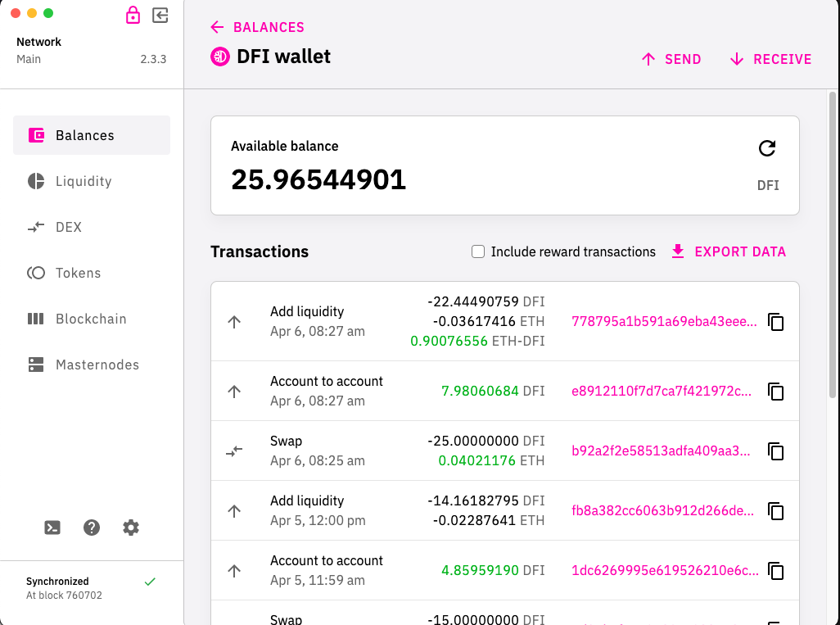Click up arrow of Apr 5 Add liquidity
Image resolution: width=840 pixels, height=625 pixels.
point(234,511)
